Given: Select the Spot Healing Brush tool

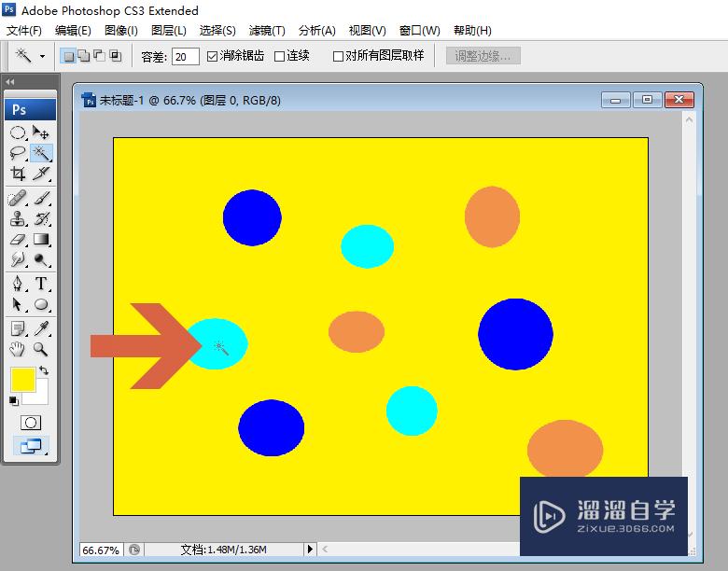Looking at the screenshot, I should [x=18, y=198].
